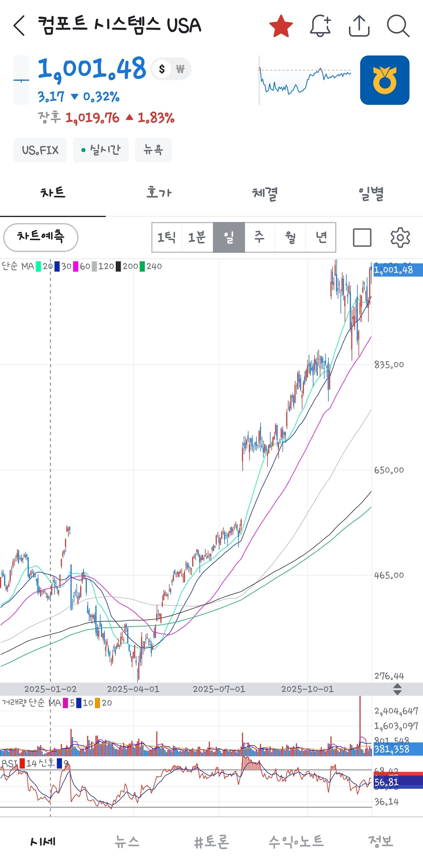Tap the 단순 MA legend label
Viewport: 423px width, 868px height.
click(18, 267)
